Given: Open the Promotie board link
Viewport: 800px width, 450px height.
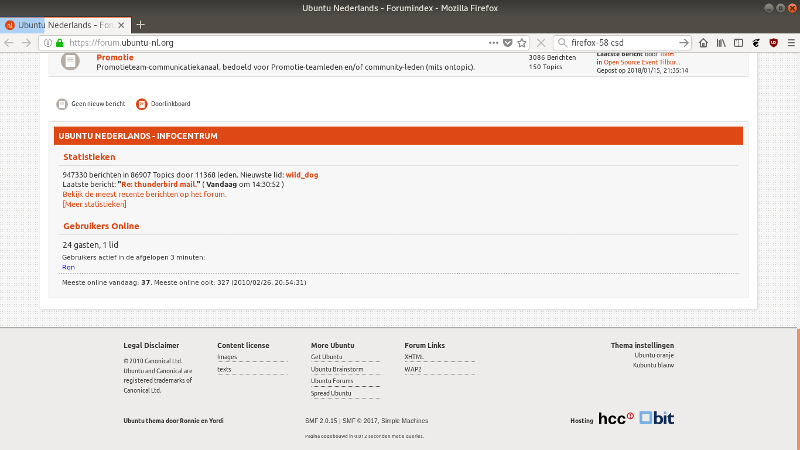Looking at the screenshot, I should pyautogui.click(x=115, y=58).
